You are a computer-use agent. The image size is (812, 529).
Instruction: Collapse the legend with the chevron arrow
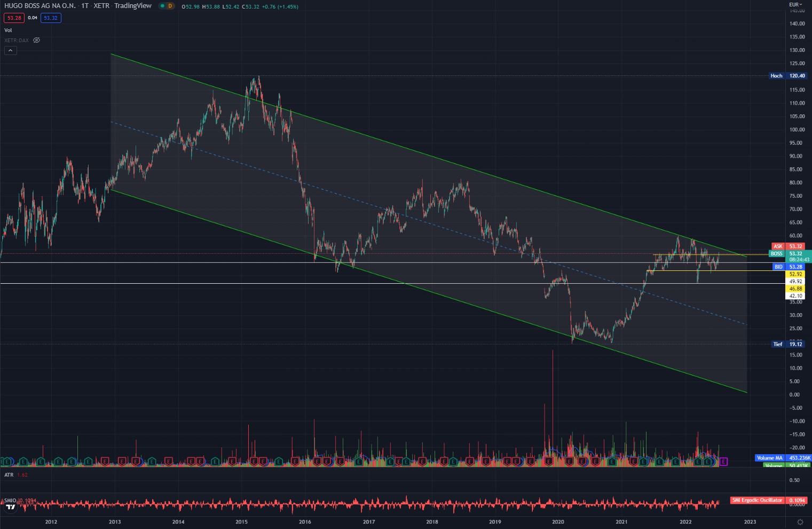[x=10, y=50]
